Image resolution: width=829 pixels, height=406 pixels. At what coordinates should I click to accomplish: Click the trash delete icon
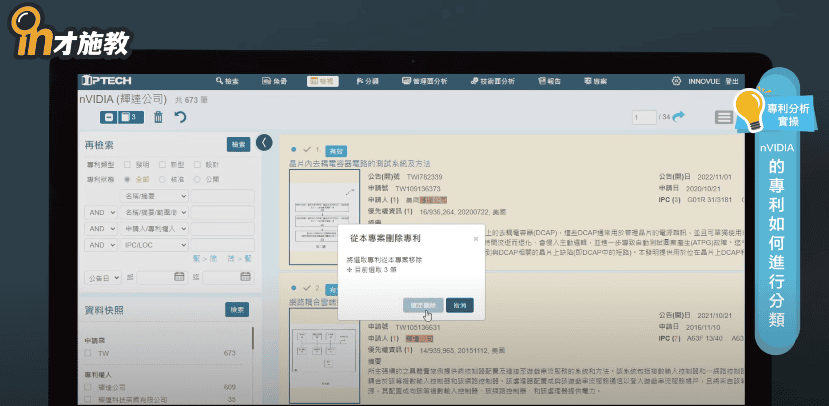click(x=157, y=117)
